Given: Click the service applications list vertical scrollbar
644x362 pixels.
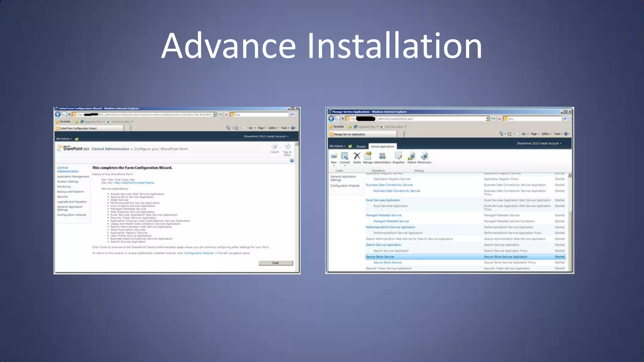Looking at the screenshot, I should coord(570,222).
